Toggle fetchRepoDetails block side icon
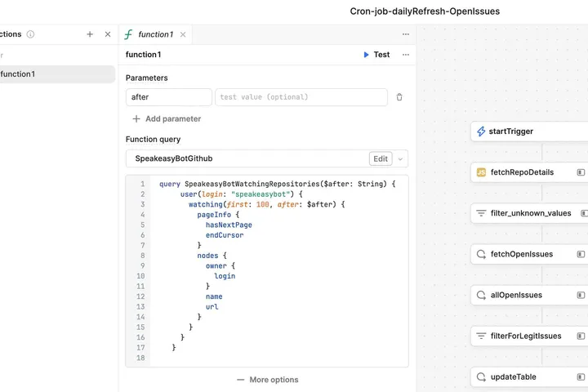Image resolution: width=588 pixels, height=392 pixels. [x=581, y=172]
